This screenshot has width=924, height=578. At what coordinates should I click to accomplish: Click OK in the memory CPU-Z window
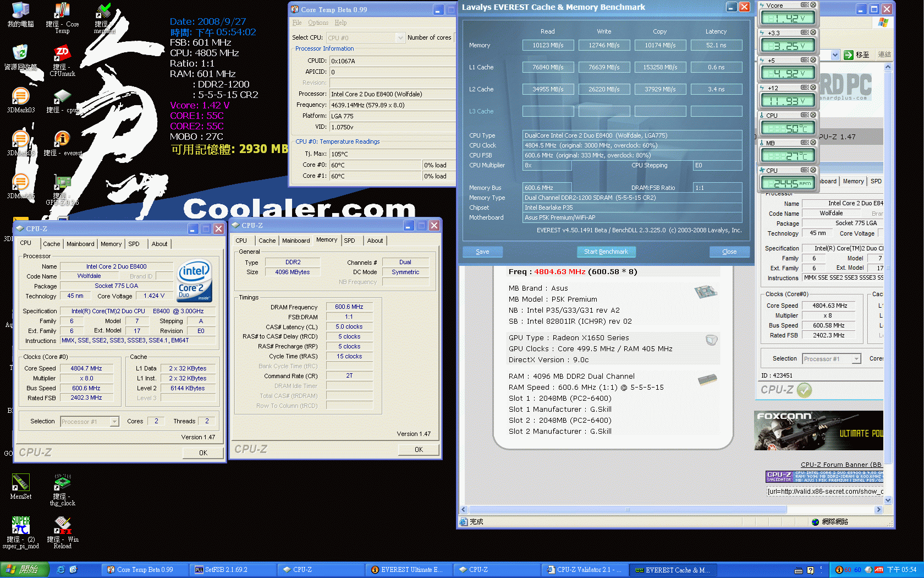pos(419,449)
